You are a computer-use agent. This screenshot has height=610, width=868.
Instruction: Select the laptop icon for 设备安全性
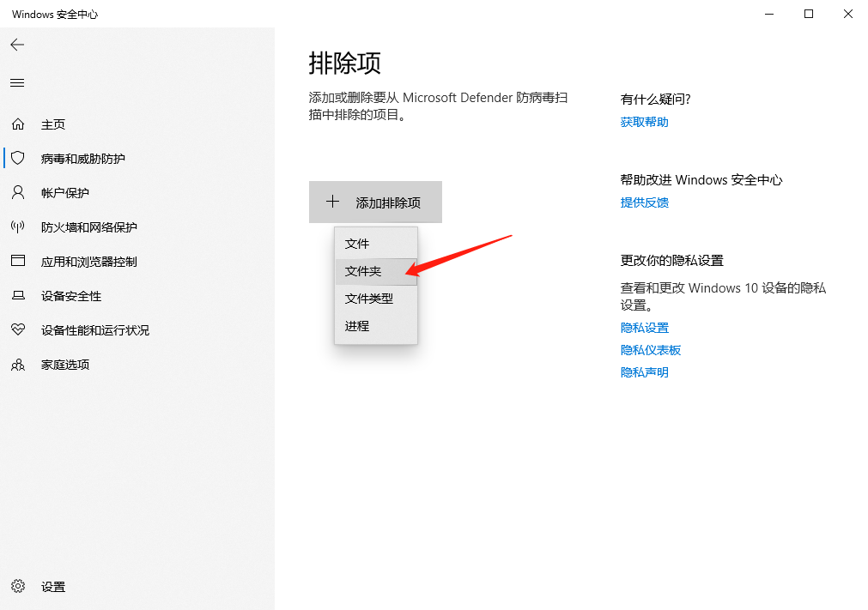[18, 296]
